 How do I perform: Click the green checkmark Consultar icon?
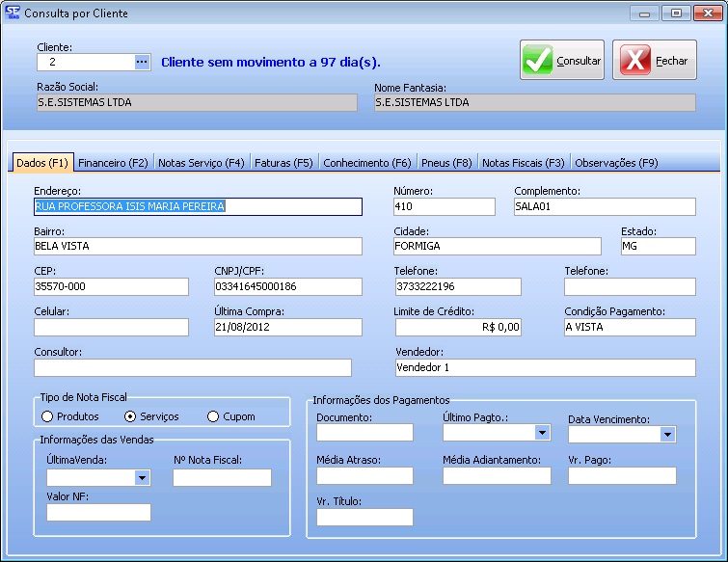(x=538, y=61)
